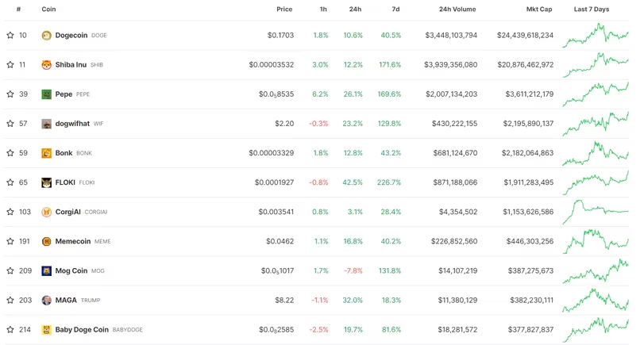Click the dogwifhat coin icon
Image resolution: width=644 pixels, height=345 pixels.
pyautogui.click(x=47, y=124)
